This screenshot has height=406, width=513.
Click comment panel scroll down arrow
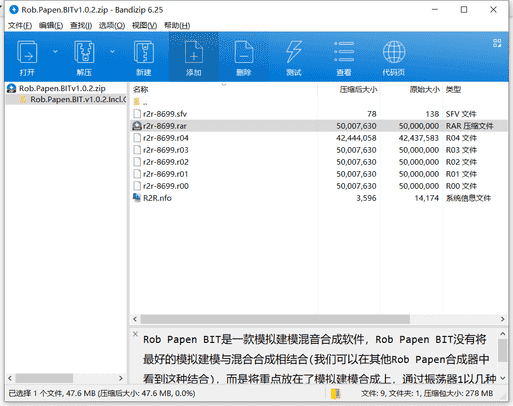[503, 378]
